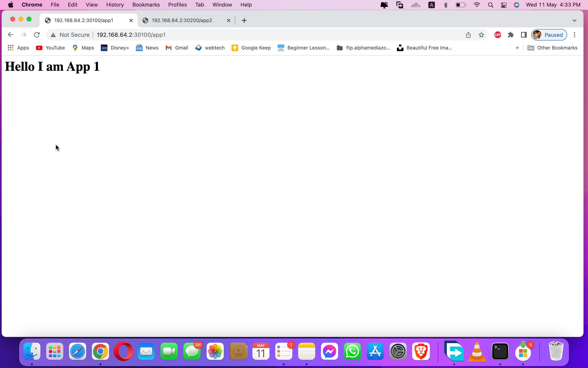Open the Extensions puzzle menu
588x368 pixels.
(x=511, y=35)
